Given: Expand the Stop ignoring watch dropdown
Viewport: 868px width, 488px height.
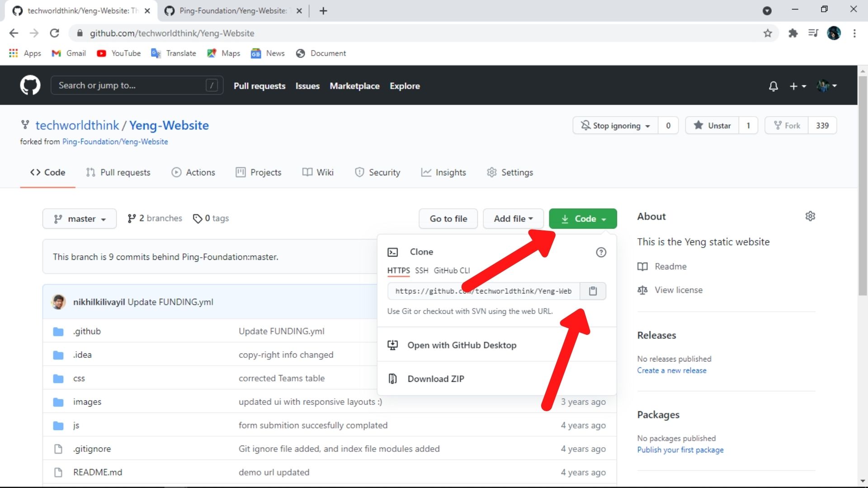Looking at the screenshot, I should [x=616, y=126].
